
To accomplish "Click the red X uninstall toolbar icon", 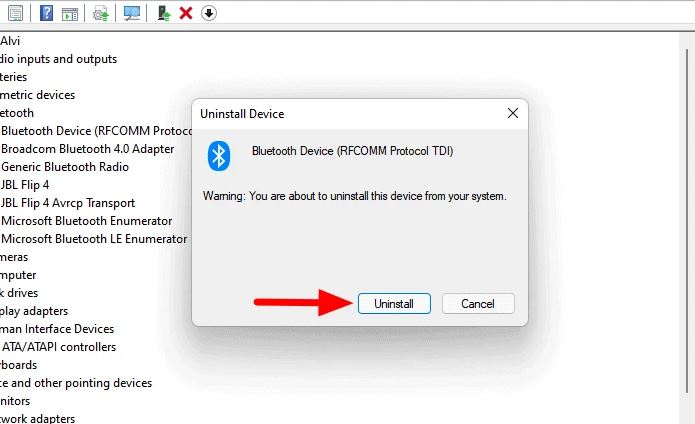I will (186, 13).
